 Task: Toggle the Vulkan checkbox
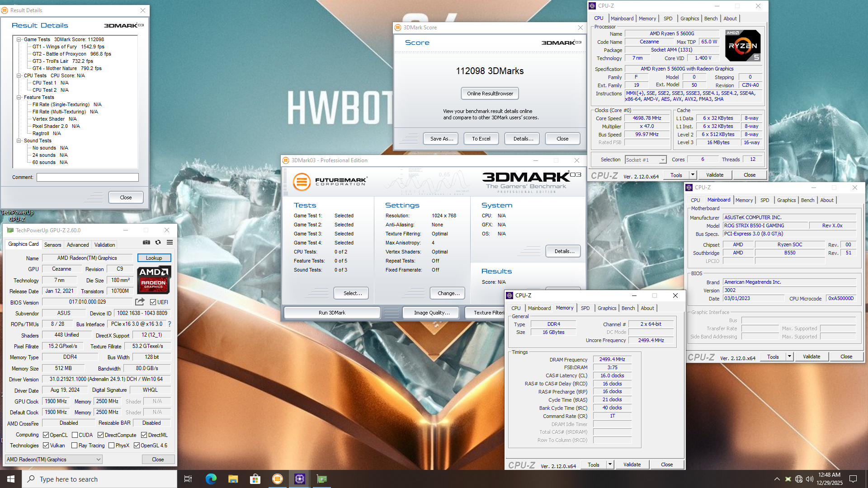(46, 446)
